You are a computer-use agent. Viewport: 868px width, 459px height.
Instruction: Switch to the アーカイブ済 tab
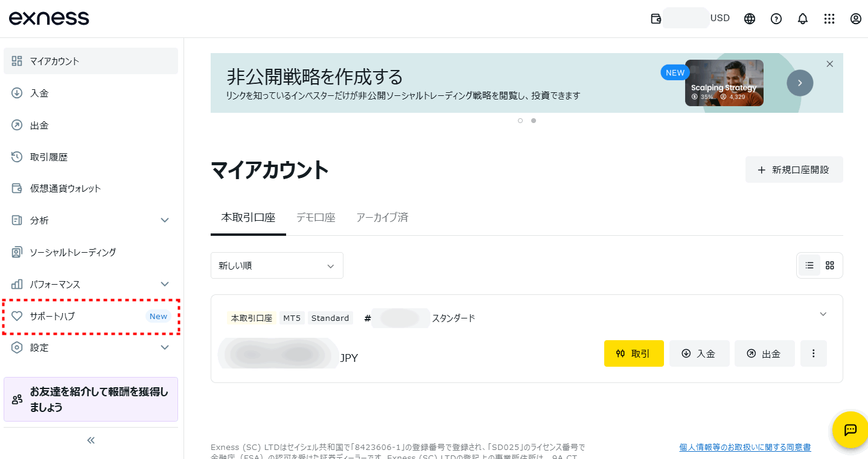[382, 217]
